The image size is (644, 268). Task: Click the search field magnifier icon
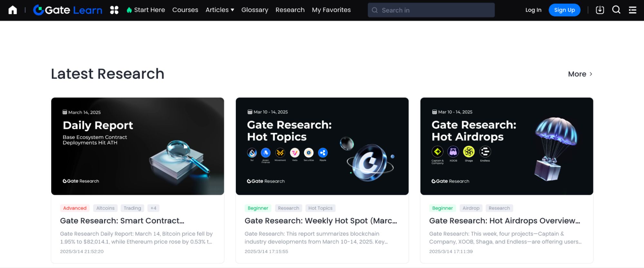375,10
